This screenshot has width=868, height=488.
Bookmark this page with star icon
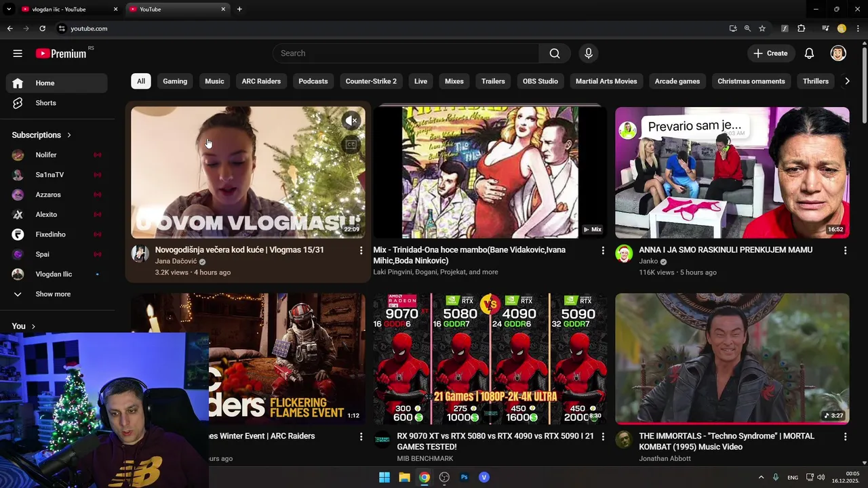point(762,28)
